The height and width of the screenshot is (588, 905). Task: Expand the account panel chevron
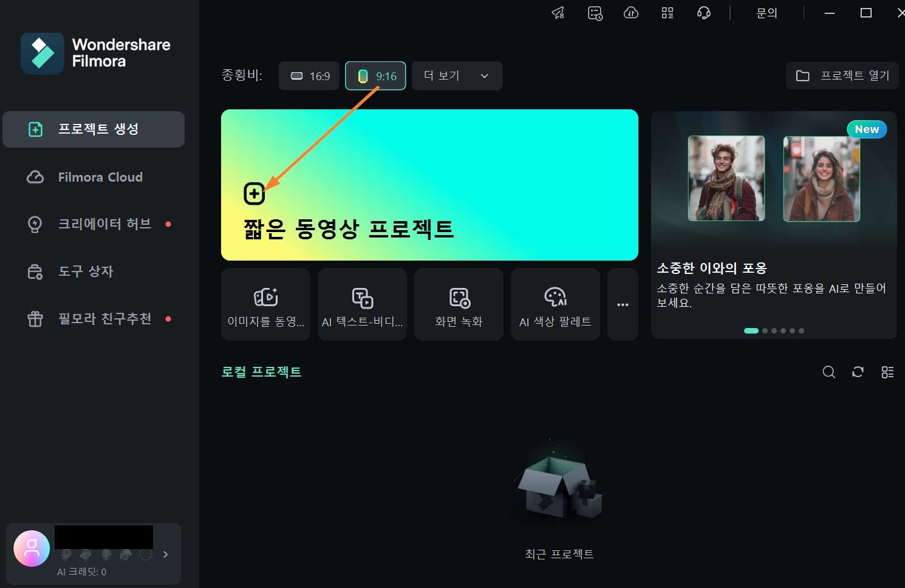click(x=165, y=555)
